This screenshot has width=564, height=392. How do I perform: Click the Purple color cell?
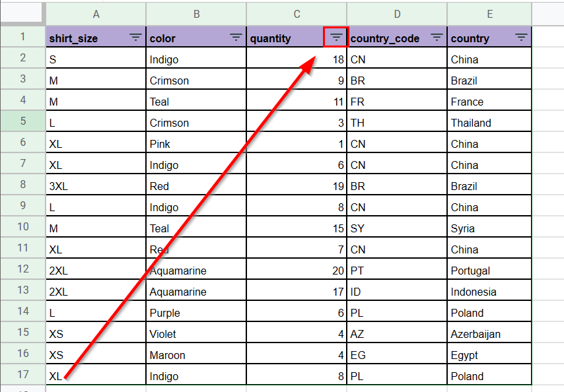196,311
